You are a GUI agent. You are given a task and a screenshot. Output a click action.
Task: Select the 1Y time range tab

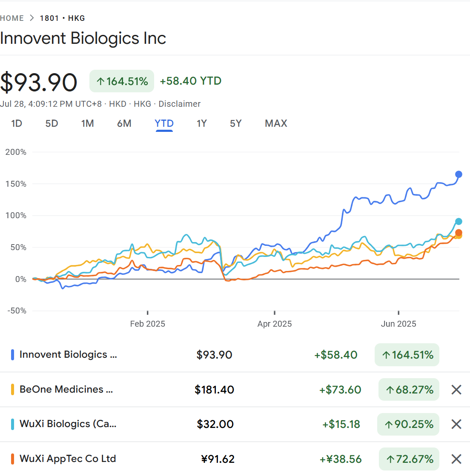201,124
